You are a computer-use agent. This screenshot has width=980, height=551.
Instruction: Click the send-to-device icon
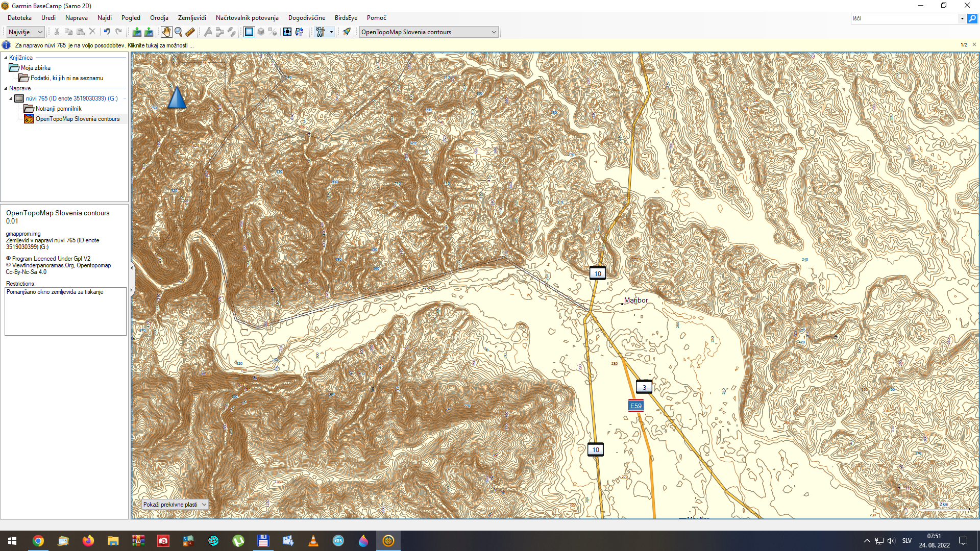tap(137, 32)
